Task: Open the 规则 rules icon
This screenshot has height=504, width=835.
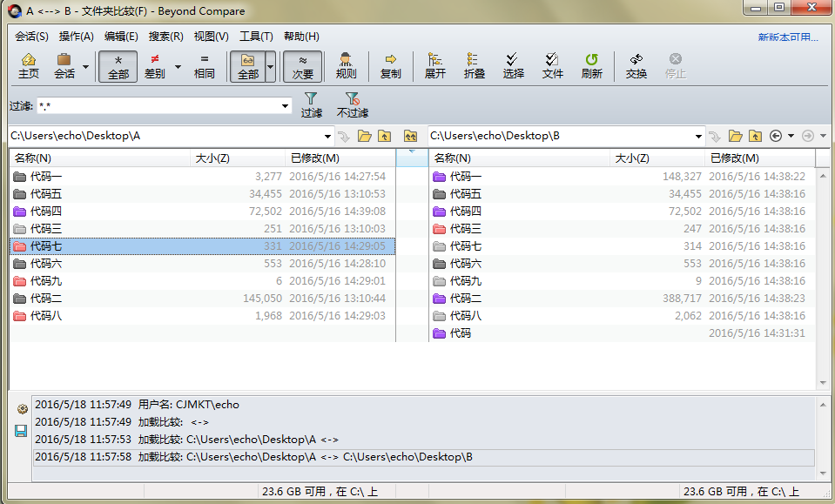Action: 347,66
